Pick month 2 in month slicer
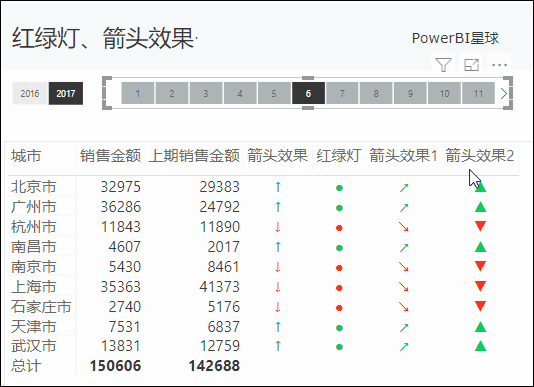Screen dimensions: 534x387 click(x=172, y=93)
